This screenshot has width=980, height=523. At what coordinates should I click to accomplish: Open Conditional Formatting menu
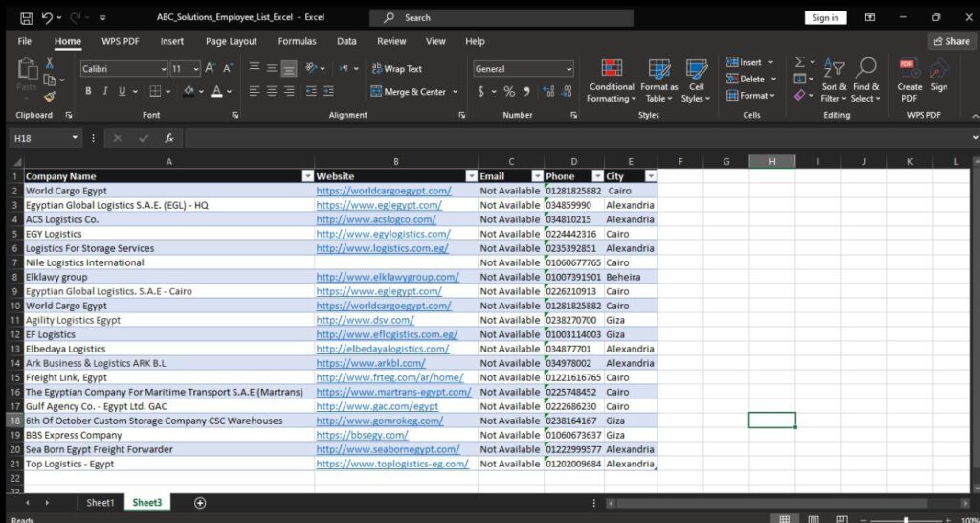coord(612,81)
